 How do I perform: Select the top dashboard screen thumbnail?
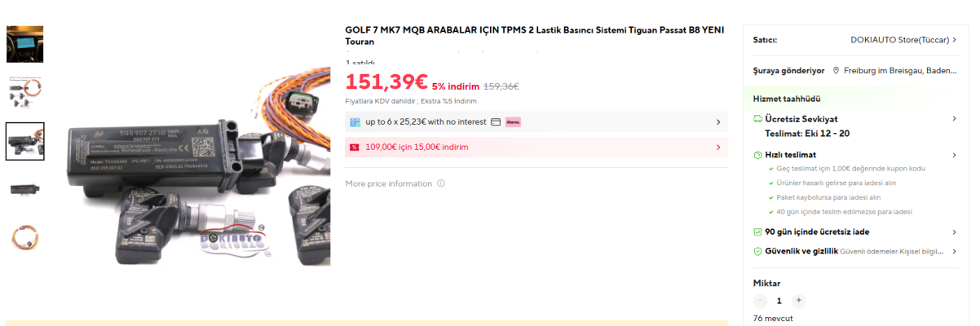[24, 44]
